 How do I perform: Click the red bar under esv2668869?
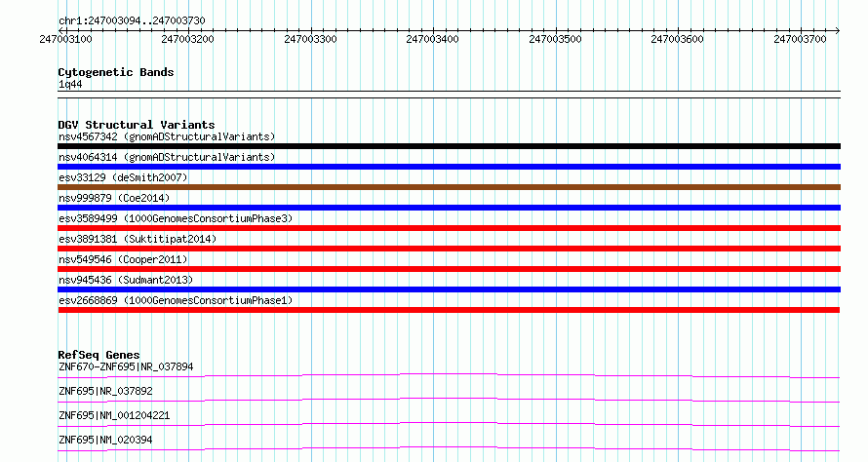click(449, 310)
